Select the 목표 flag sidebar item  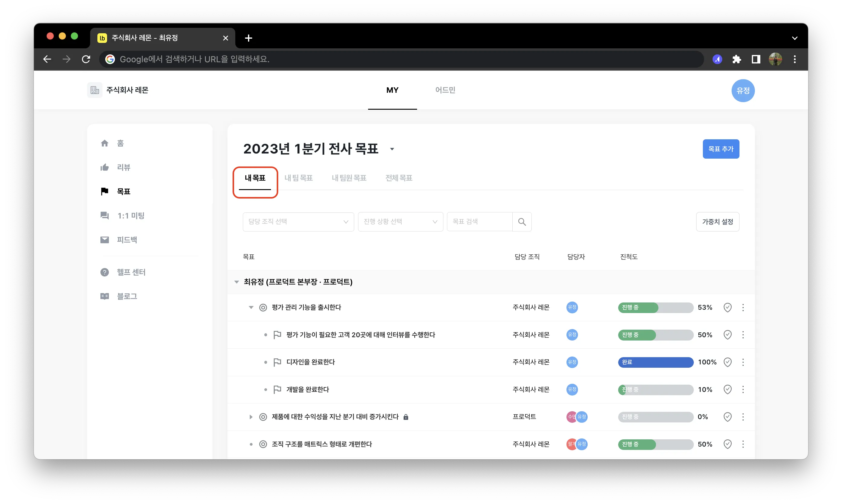tap(115, 192)
